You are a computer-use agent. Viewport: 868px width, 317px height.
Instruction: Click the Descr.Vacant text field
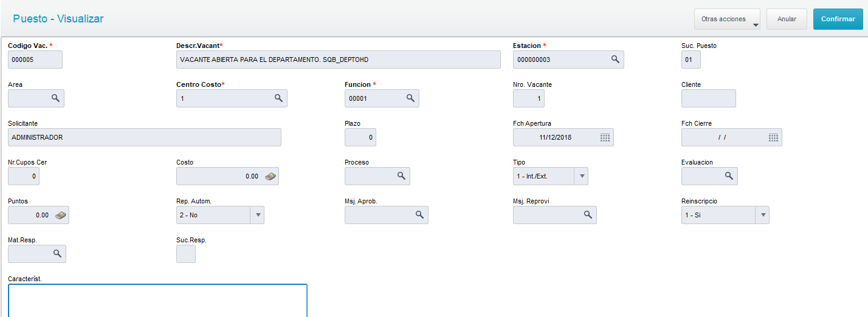pyautogui.click(x=339, y=60)
